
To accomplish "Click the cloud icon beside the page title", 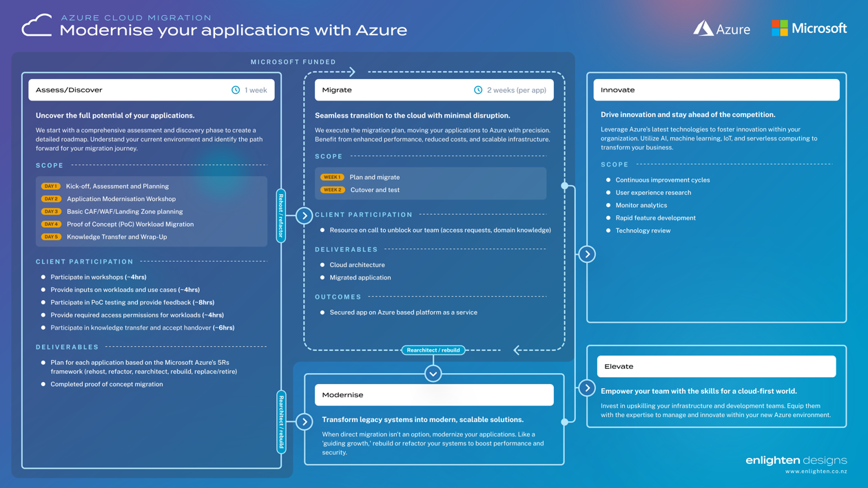I will point(37,26).
